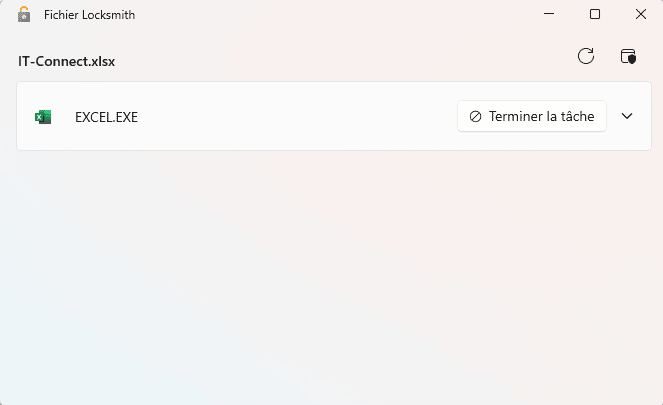663x405 pixels.
Task: Expand the EXCEL.EXE process details chevron
Action: click(x=627, y=116)
